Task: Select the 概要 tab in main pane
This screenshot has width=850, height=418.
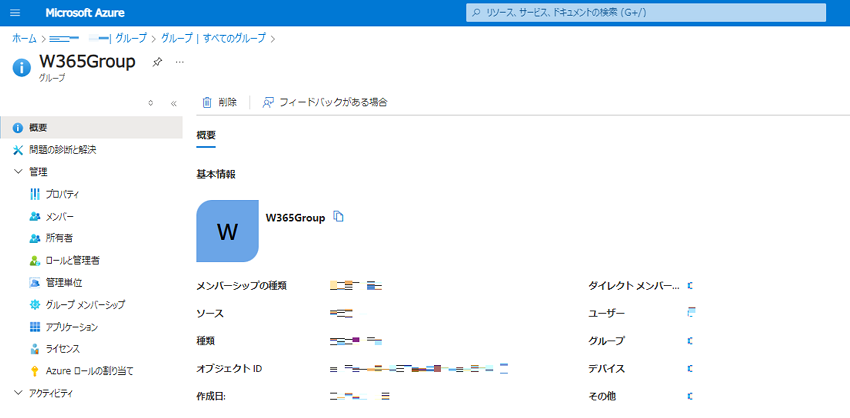Action: (x=206, y=136)
